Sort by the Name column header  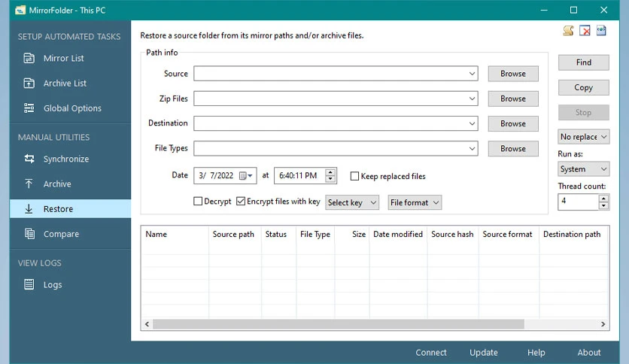[x=175, y=234]
